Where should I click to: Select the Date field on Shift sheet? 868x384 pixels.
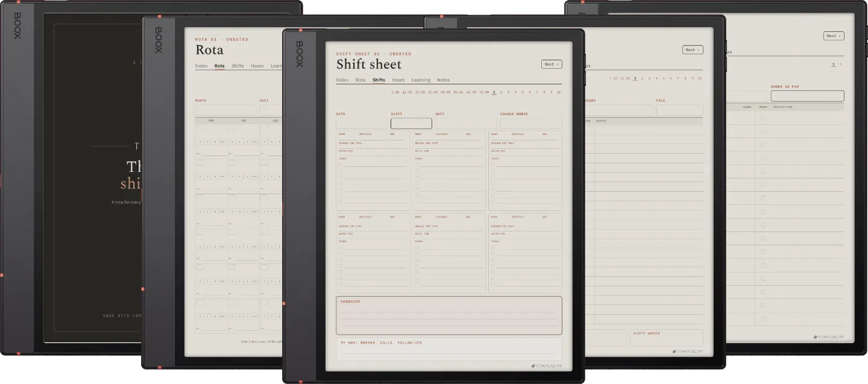(362, 123)
